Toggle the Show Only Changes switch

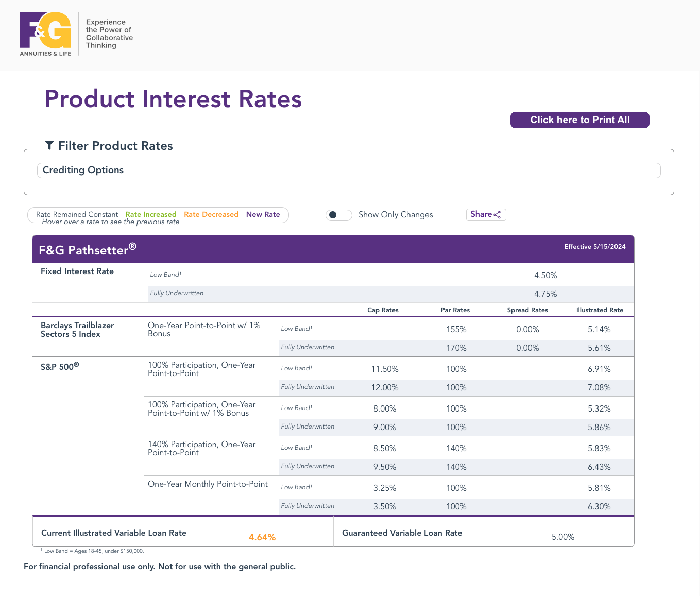pyautogui.click(x=338, y=215)
